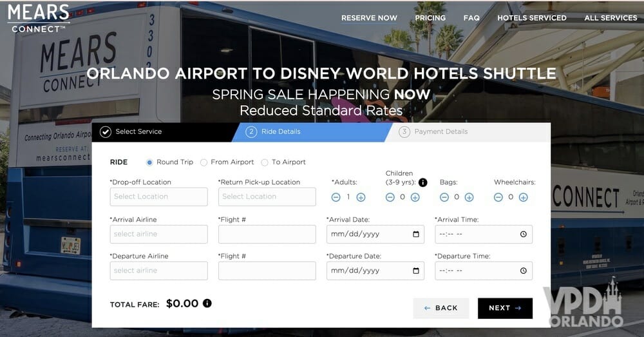
Task: Click the Next button
Action: click(505, 308)
